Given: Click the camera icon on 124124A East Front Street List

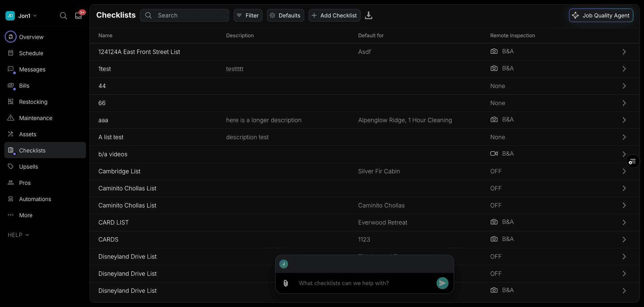Looking at the screenshot, I should coord(494,51).
